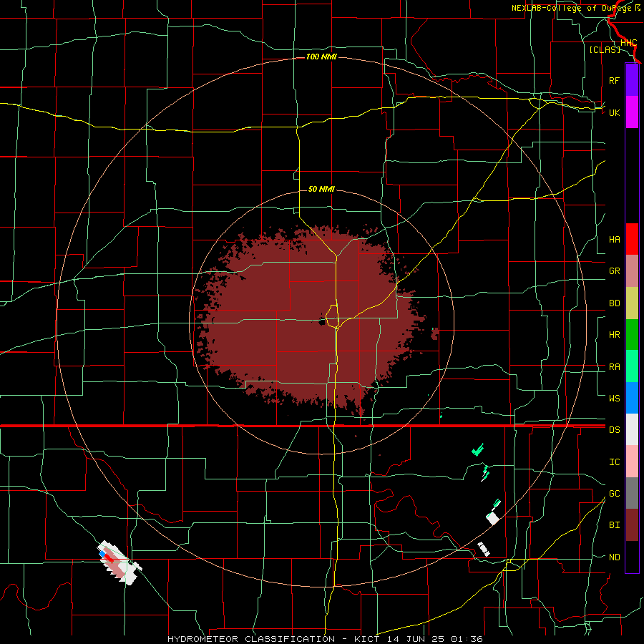Click the "100 NMI" range ring label
This screenshot has width=644, height=644.
click(321, 57)
